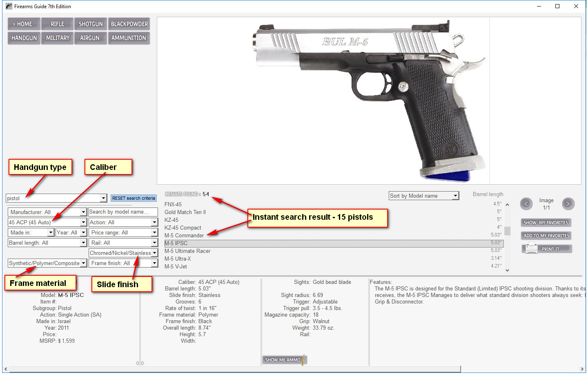The height and width of the screenshot is (375, 588).
Task: Click the Search by model name field
Action: tap(123, 212)
